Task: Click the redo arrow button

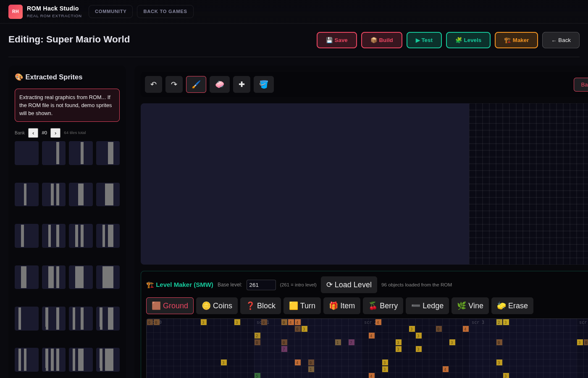Action: pos(174,84)
